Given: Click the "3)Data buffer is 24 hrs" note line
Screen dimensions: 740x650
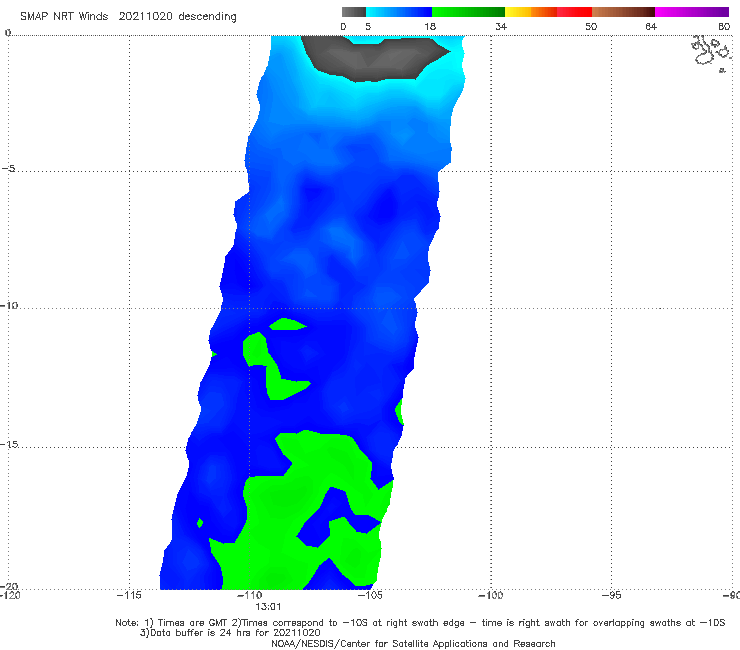Looking at the screenshot, I should click(x=230, y=633).
